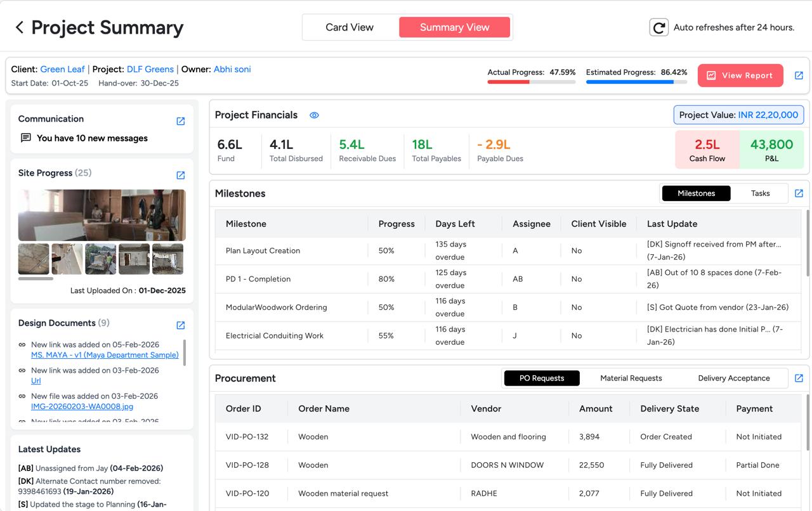
Task: Click the external link icon beside View Report
Action: [799, 75]
